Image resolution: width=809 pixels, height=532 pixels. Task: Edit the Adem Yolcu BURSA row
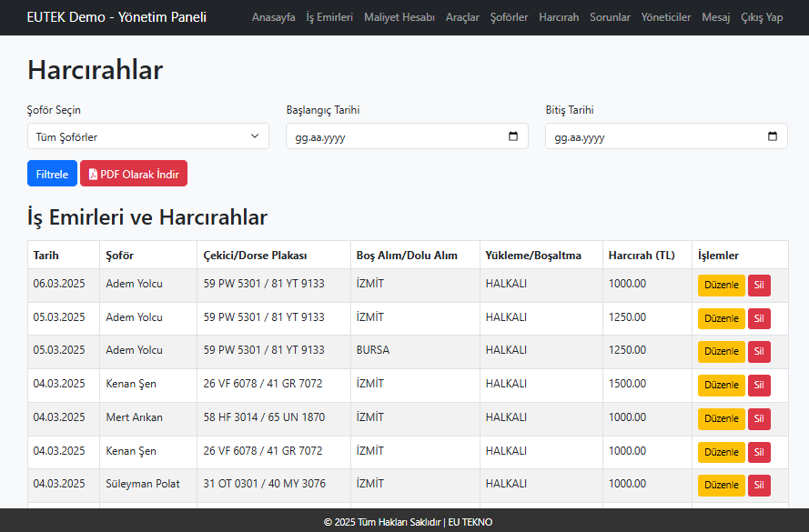click(x=722, y=352)
